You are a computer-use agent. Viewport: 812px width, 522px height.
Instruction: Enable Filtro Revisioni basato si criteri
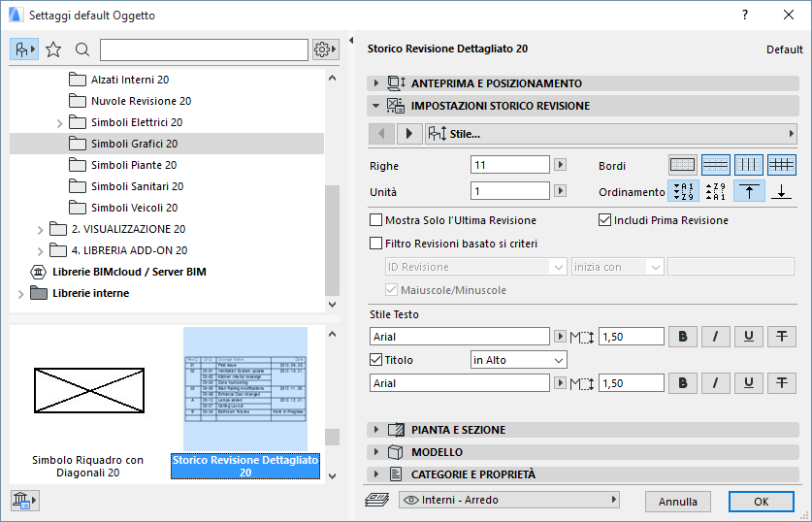pyautogui.click(x=376, y=244)
